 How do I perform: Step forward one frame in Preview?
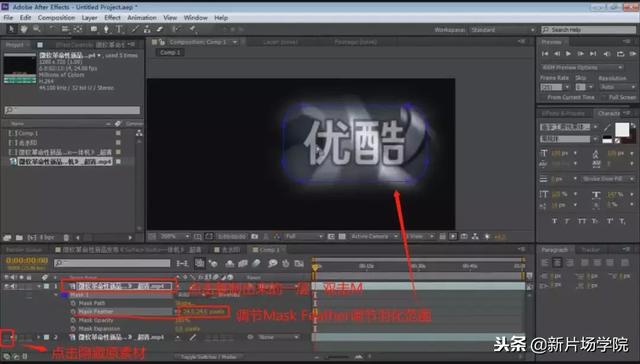tap(580, 54)
